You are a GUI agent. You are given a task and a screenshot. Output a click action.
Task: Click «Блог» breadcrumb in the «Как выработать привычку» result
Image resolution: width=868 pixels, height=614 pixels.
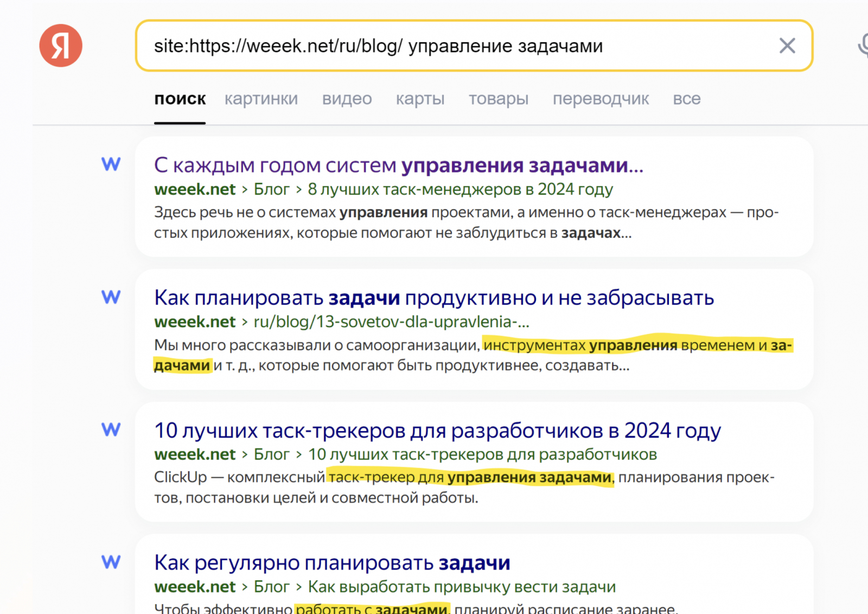pyautogui.click(x=272, y=586)
